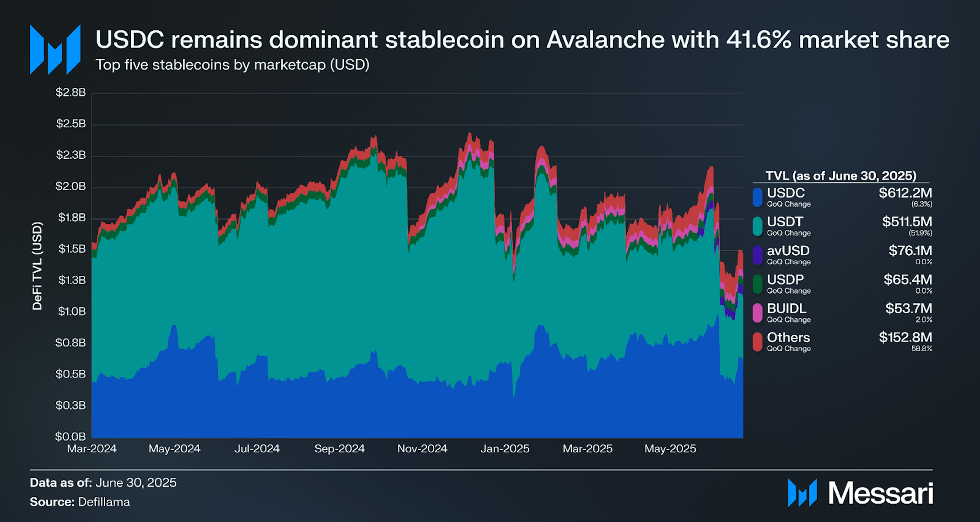980x522 pixels.
Task: Click the red Others legend swatch
Action: (758, 341)
